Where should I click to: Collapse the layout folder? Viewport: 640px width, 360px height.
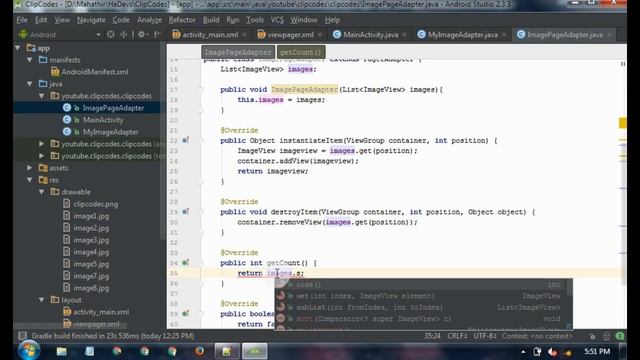tap(42, 300)
